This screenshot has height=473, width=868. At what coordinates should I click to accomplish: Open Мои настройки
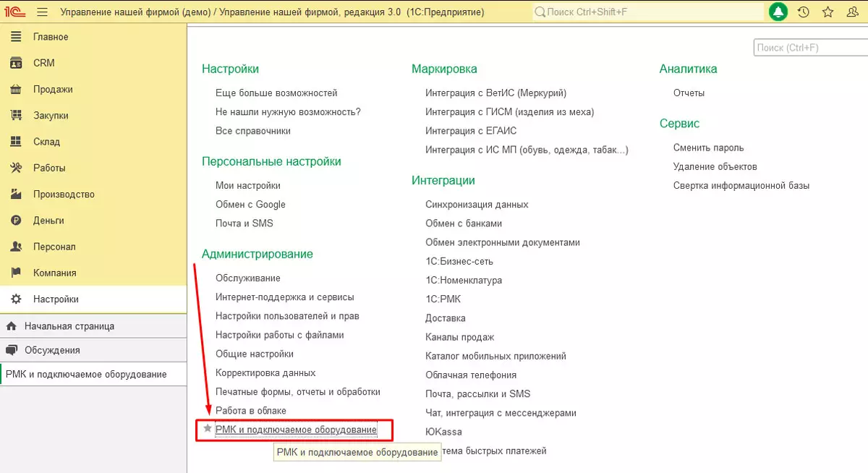(248, 186)
